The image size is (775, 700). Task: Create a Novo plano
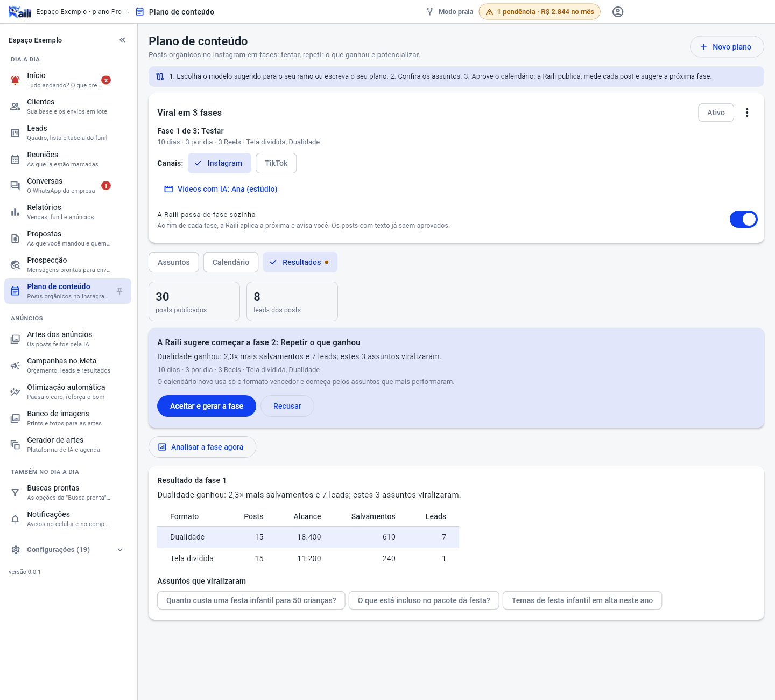(727, 47)
